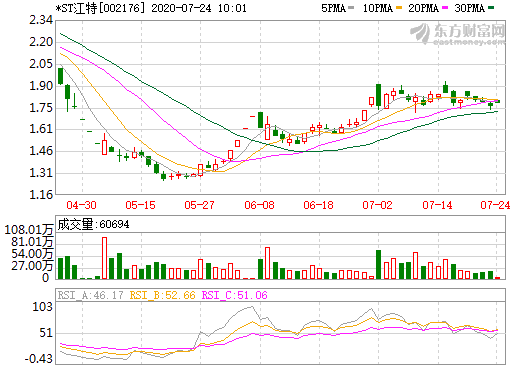Click the 108.01万 volume axis label
520x365 pixels.
(29, 230)
